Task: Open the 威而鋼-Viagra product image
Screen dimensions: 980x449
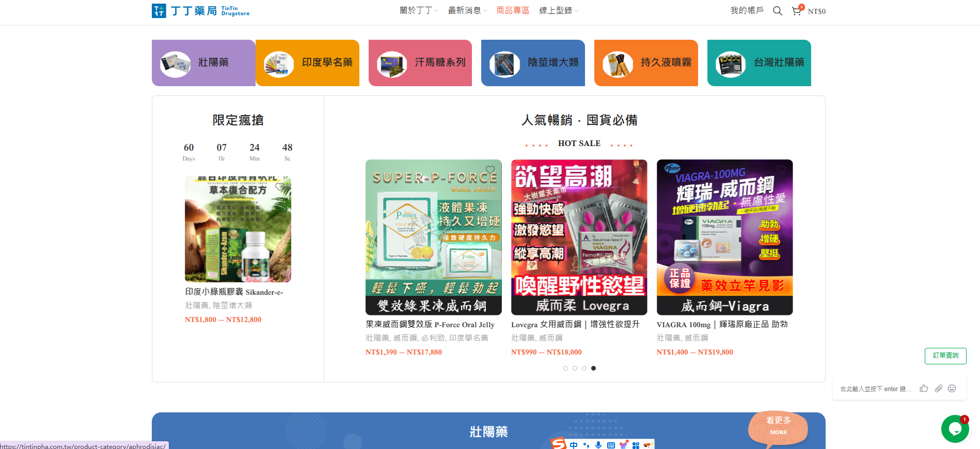Action: click(x=725, y=237)
